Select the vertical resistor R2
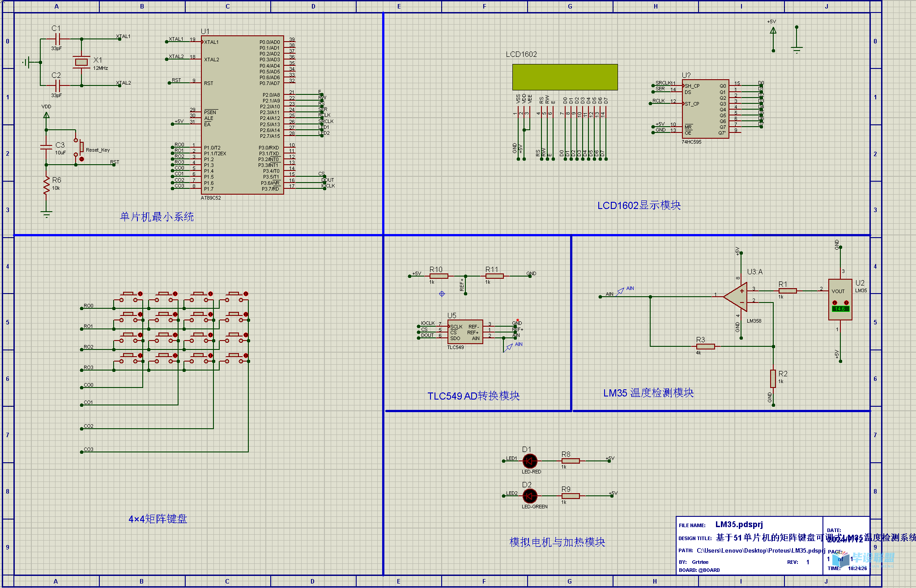This screenshot has width=916, height=588. click(x=773, y=379)
